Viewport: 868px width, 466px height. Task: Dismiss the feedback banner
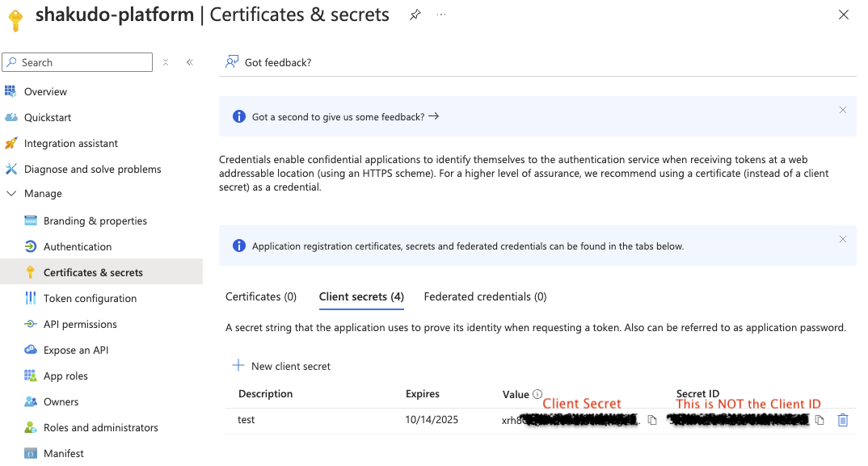coord(842,110)
